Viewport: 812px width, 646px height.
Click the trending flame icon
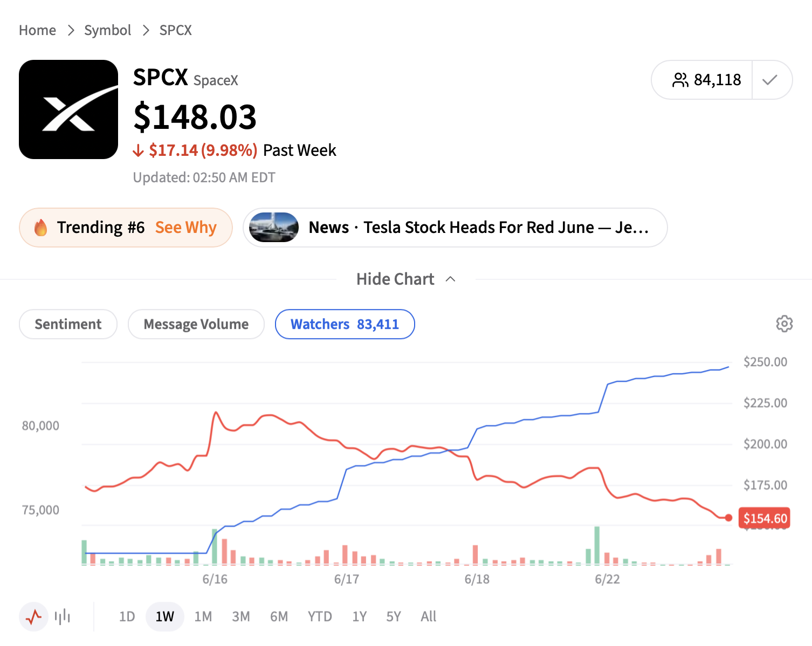40,228
